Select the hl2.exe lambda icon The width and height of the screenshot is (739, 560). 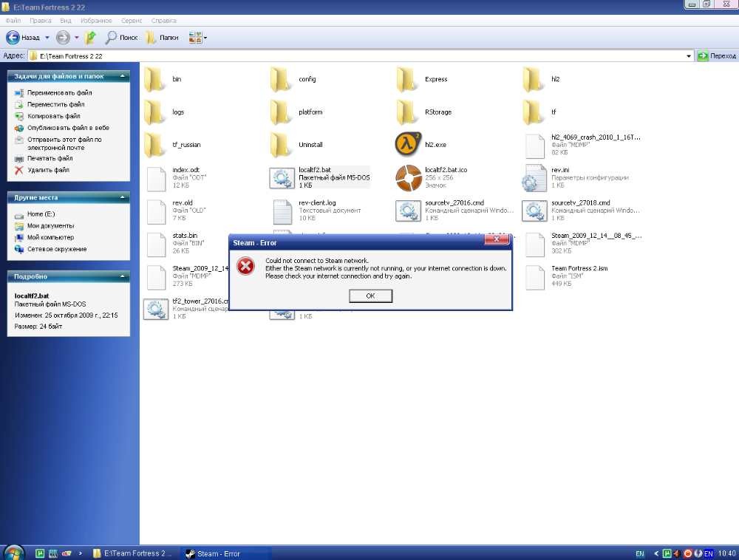(x=408, y=143)
